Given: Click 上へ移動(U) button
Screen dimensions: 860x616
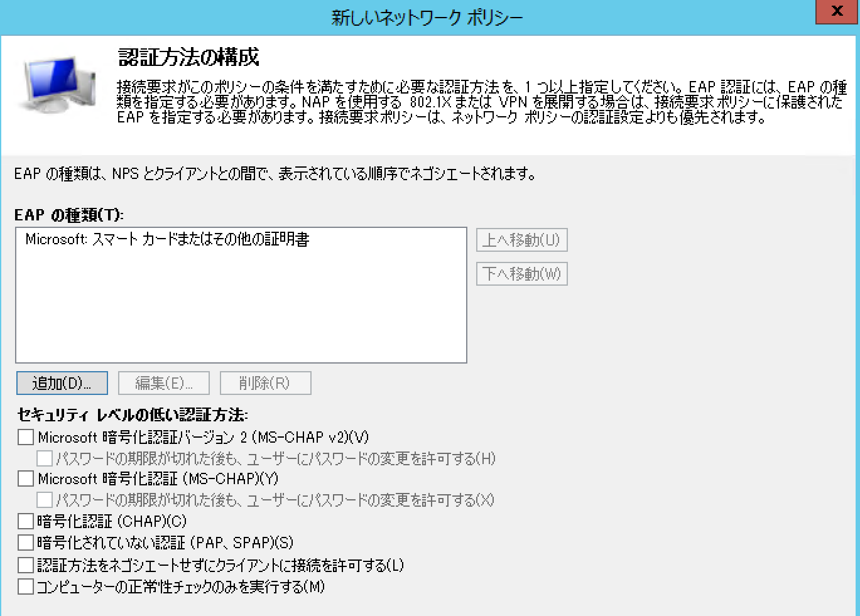Looking at the screenshot, I should (521, 240).
